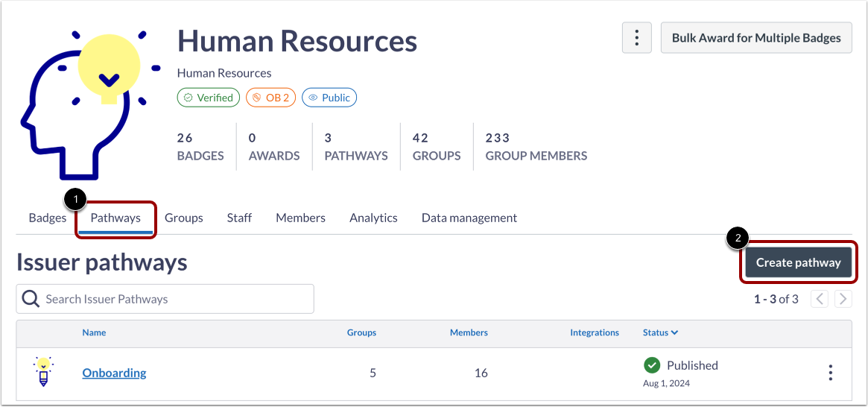Click the 1 - 3 of 3 pagination text

tap(776, 300)
